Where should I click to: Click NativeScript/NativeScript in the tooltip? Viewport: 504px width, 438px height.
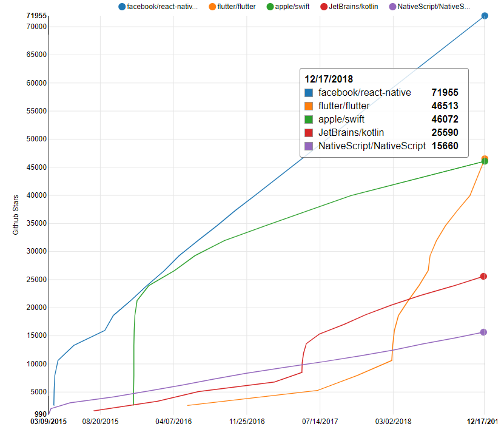[372, 146]
